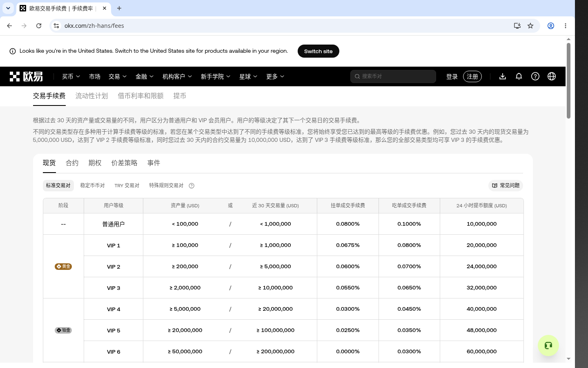Reload the page
Viewport: 588px width, 368px height.
click(x=39, y=26)
